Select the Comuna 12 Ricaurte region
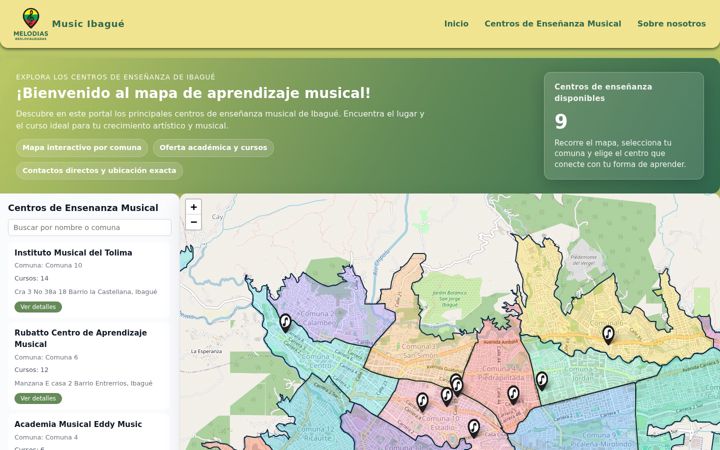Screen dimensions: 720x450 [x=315, y=413]
